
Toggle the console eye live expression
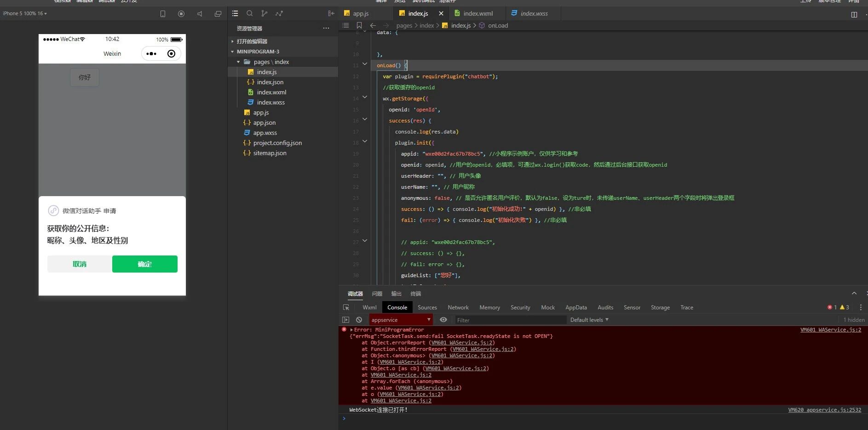coord(443,320)
